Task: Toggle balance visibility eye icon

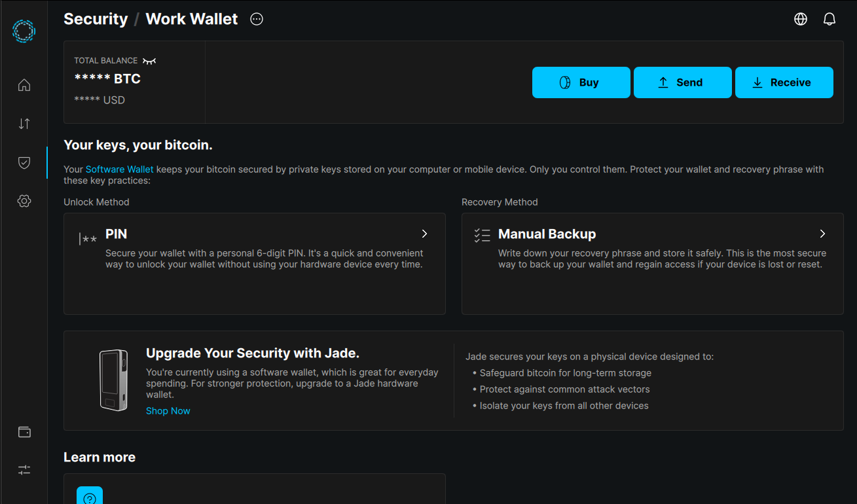Action: click(x=149, y=61)
